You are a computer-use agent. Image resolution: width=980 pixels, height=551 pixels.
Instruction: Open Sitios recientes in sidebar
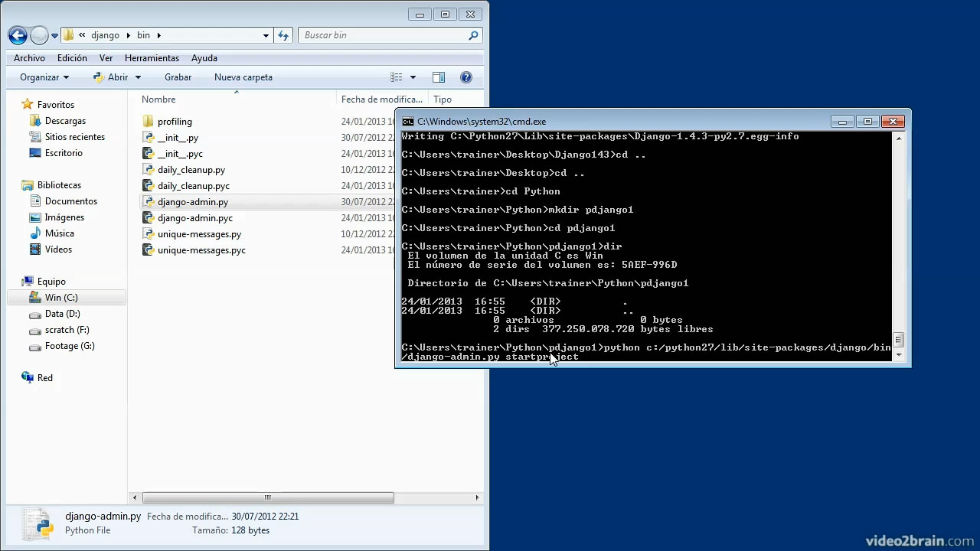tap(74, 137)
